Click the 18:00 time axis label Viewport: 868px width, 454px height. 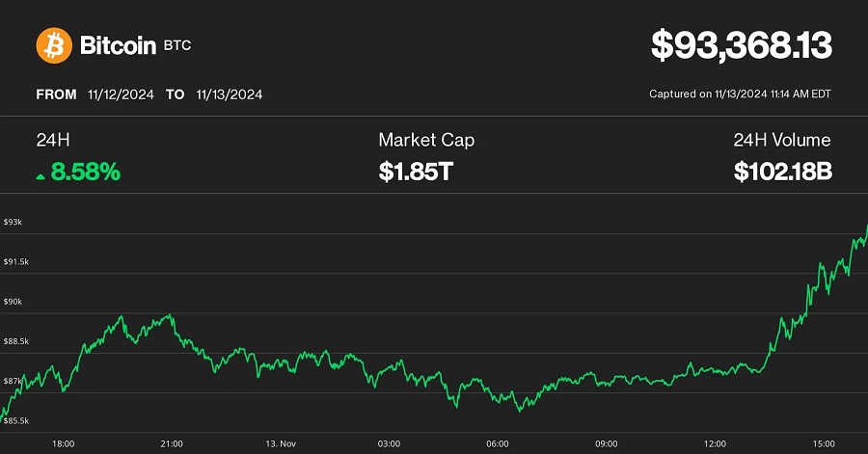[63, 444]
